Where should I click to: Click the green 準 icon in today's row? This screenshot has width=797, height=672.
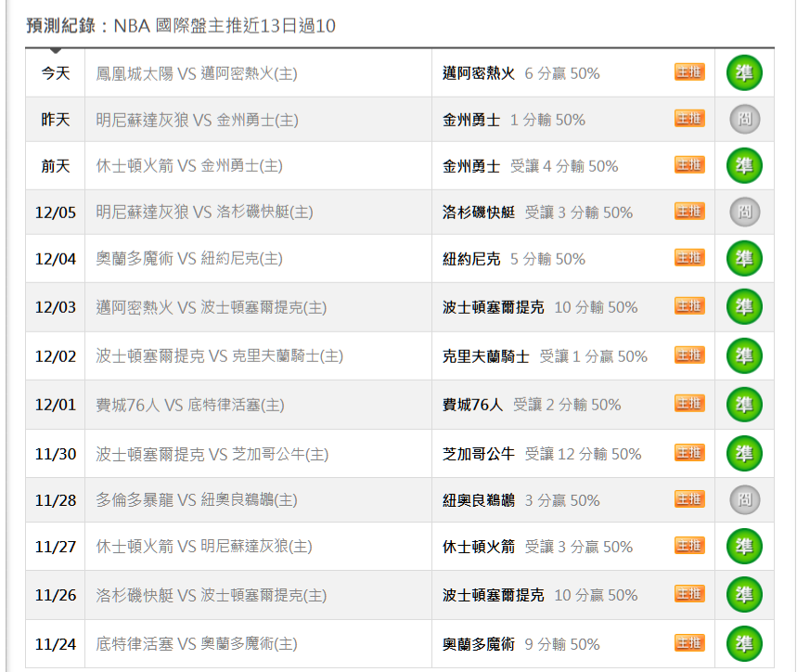[x=744, y=73]
